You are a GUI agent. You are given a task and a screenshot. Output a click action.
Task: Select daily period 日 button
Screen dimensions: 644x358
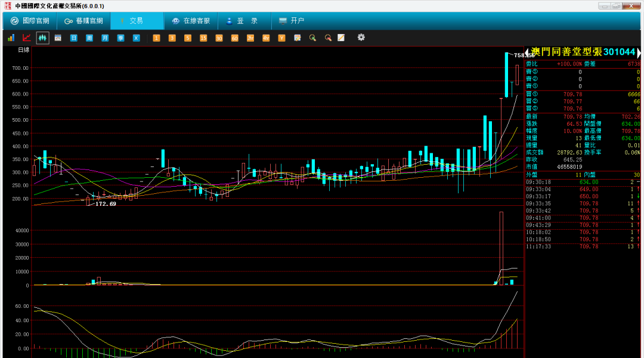pos(73,38)
